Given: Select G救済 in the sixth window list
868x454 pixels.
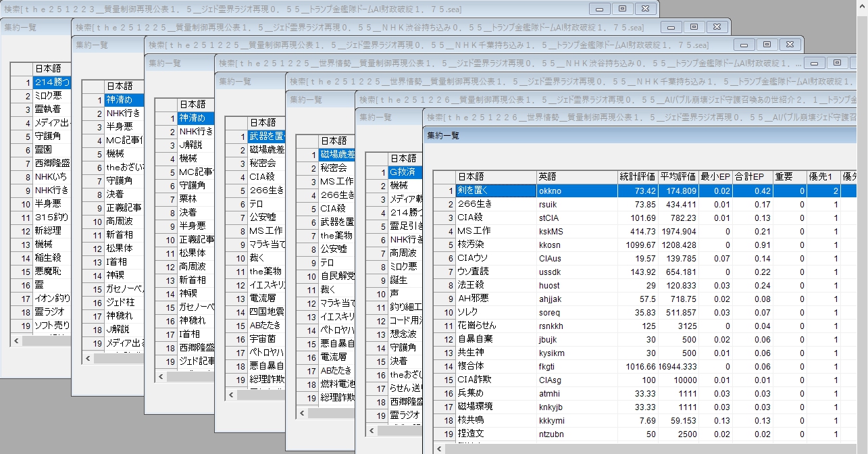Looking at the screenshot, I should pyautogui.click(x=403, y=172).
